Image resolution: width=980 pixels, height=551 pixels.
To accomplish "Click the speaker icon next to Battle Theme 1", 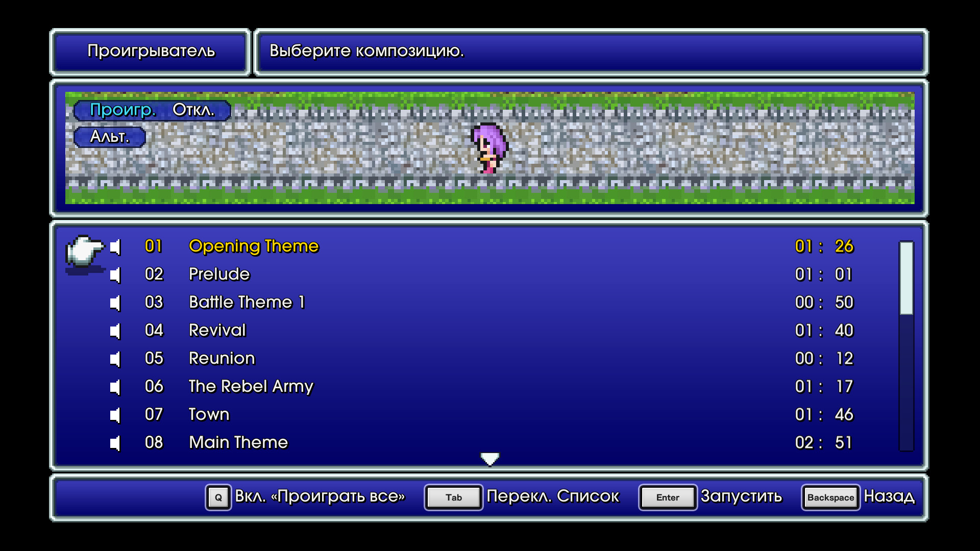I will (116, 303).
